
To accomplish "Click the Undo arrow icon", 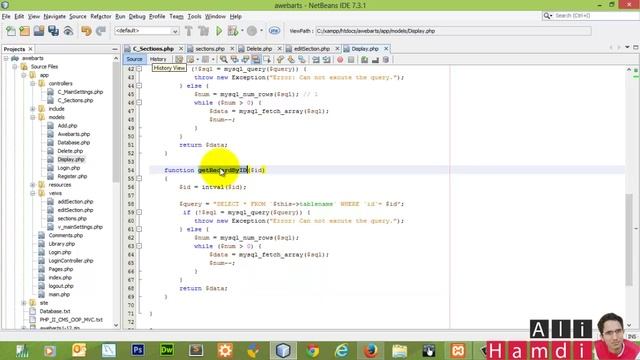I will [86, 31].
